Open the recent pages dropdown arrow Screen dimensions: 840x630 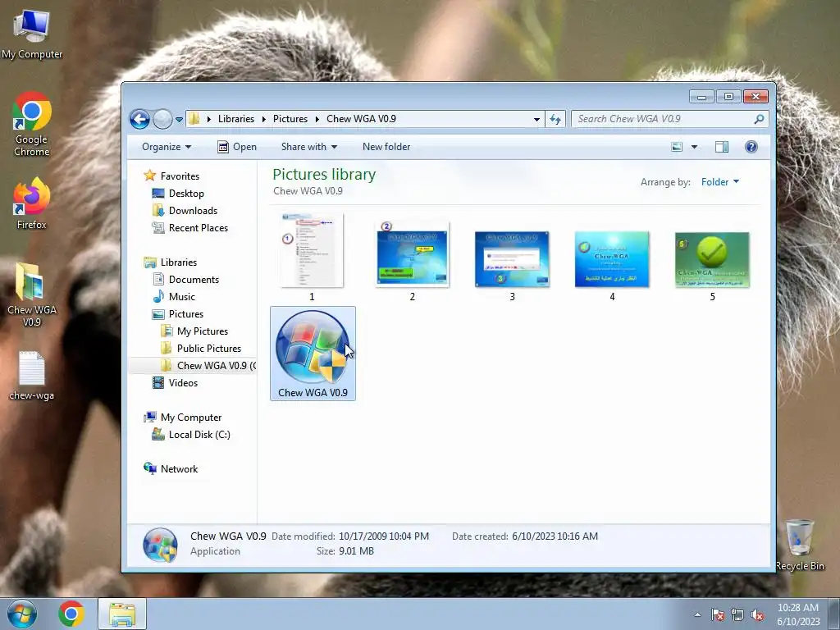coord(179,120)
